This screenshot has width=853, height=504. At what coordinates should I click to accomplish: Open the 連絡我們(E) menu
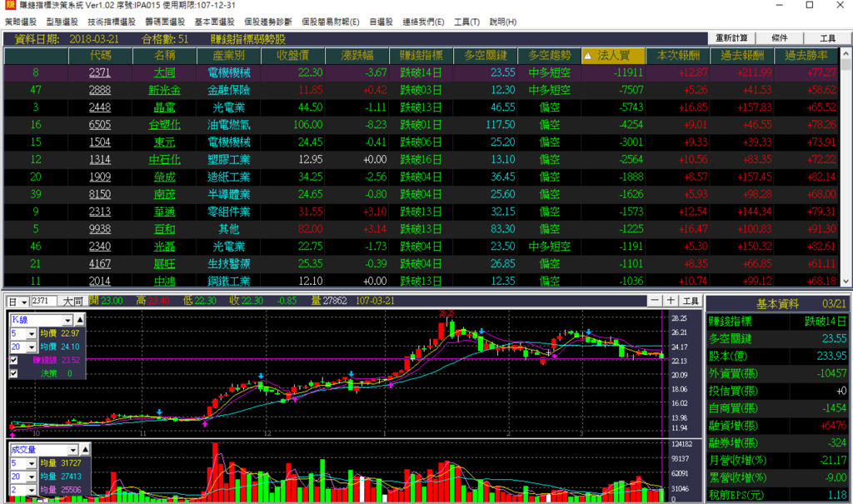pos(423,22)
